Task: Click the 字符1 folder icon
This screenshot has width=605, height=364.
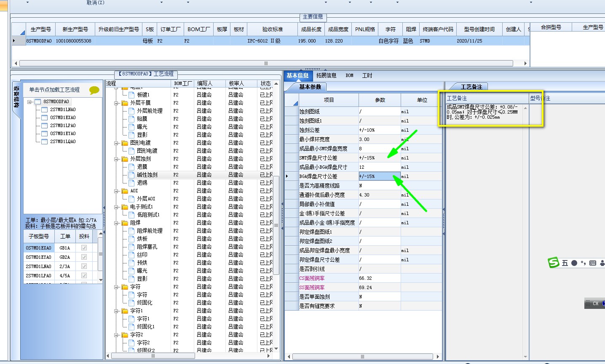Action: tap(125, 311)
